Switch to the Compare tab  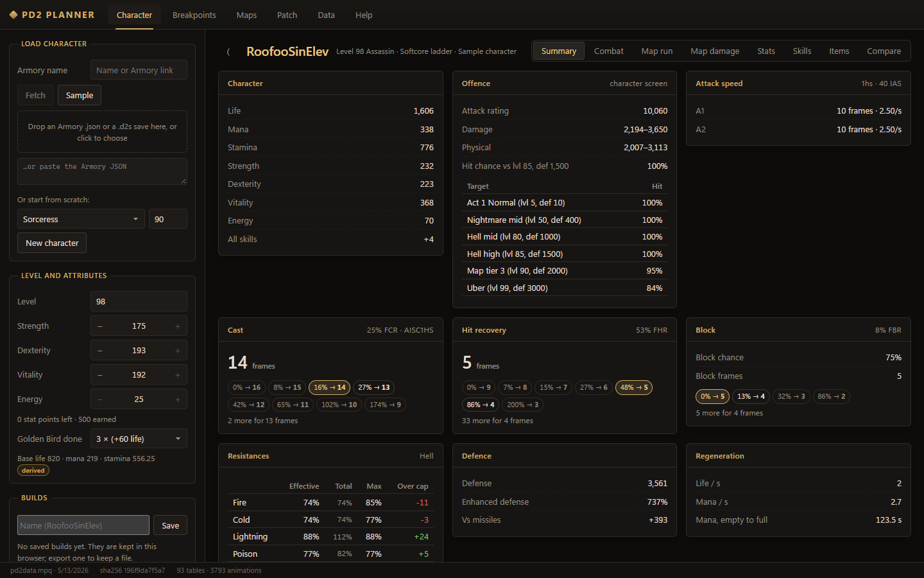pos(884,51)
